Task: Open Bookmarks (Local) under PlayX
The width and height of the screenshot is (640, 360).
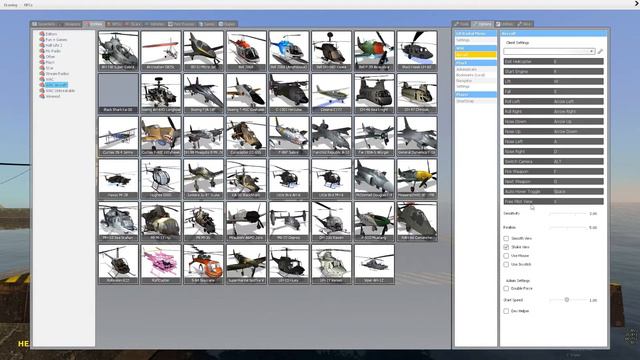Action: [x=470, y=75]
